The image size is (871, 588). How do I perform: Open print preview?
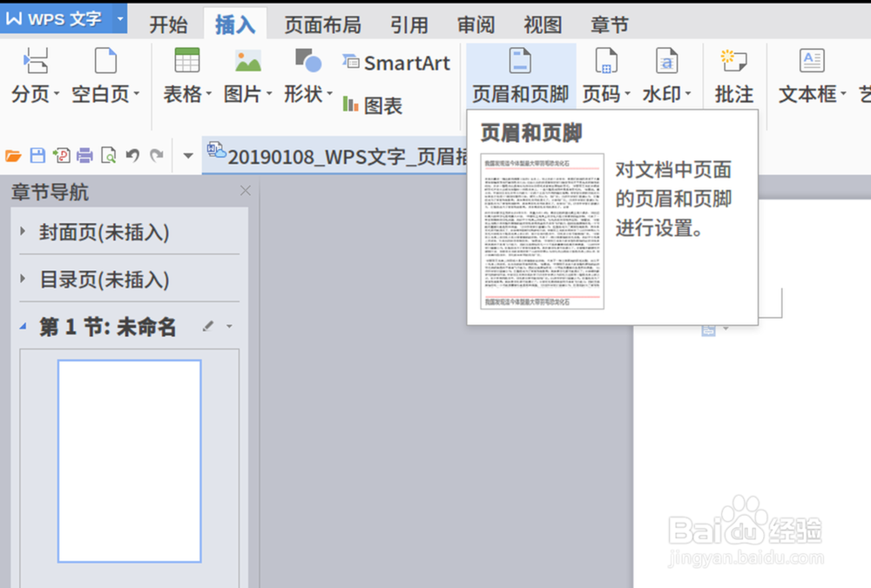[108, 154]
